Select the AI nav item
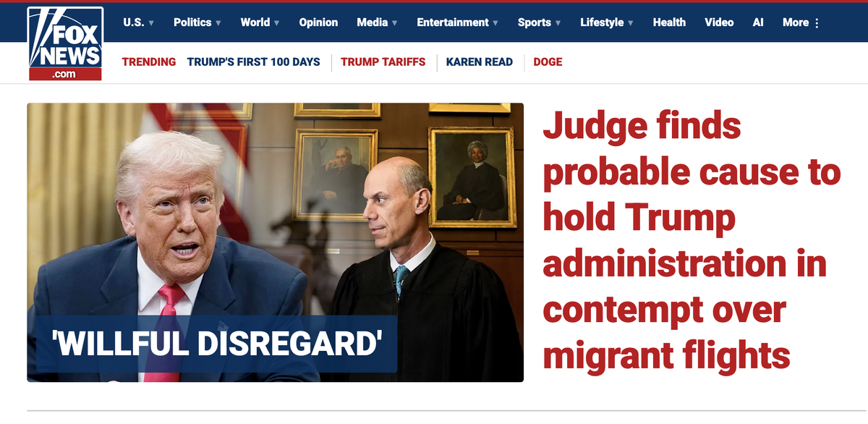This screenshot has height=424, width=868. pyautogui.click(x=758, y=22)
